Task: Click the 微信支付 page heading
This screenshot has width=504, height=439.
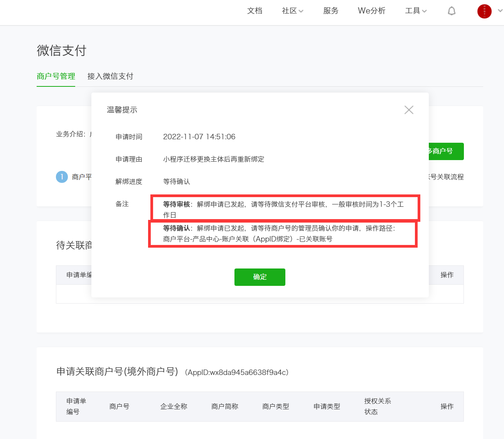Action: point(62,51)
